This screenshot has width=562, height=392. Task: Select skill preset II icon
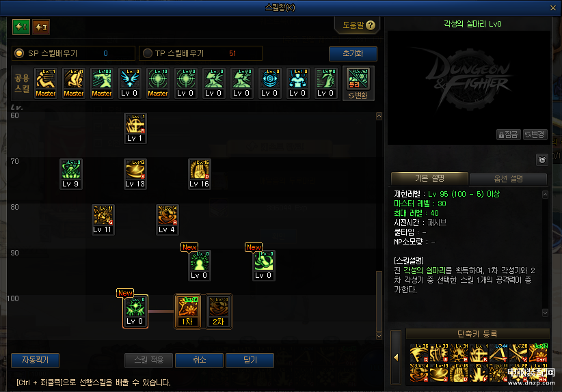pos(41,27)
